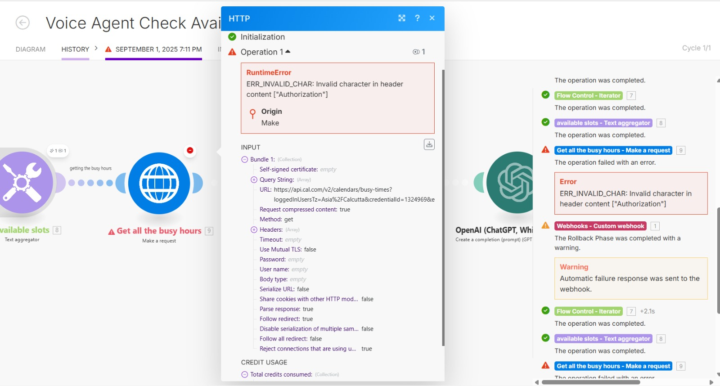The height and width of the screenshot is (386, 720).
Task: Click the warning triangle before September 1 run
Action: (x=108, y=49)
